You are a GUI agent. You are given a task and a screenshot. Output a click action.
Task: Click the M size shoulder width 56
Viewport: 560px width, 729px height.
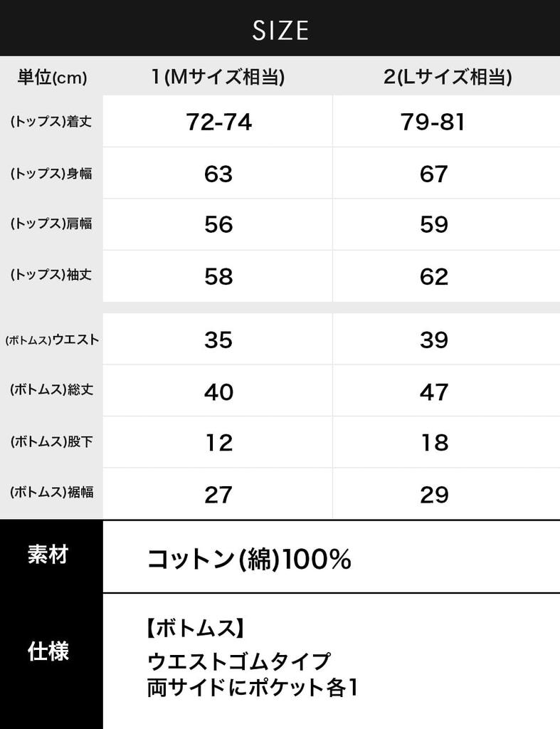218,225
